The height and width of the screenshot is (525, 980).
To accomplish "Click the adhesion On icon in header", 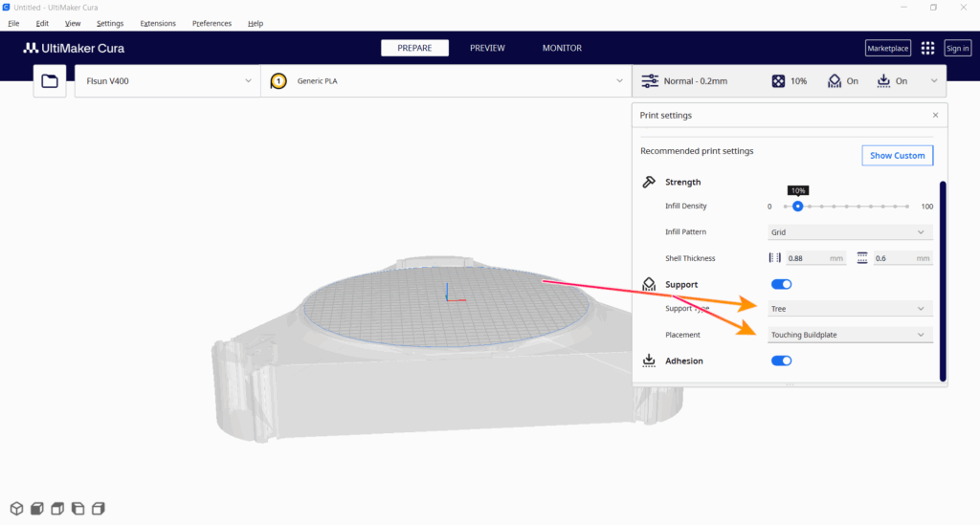I will [x=883, y=81].
